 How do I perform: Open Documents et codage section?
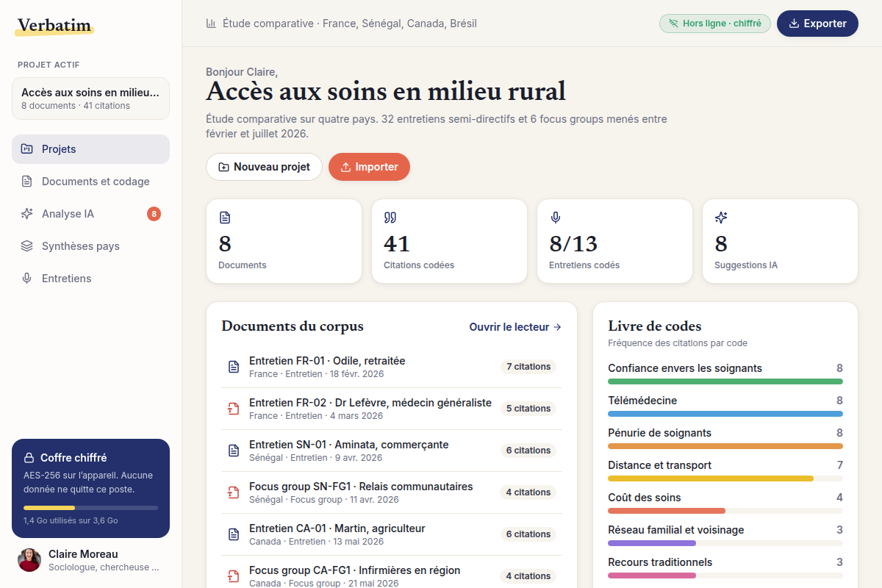pyautogui.click(x=90, y=182)
